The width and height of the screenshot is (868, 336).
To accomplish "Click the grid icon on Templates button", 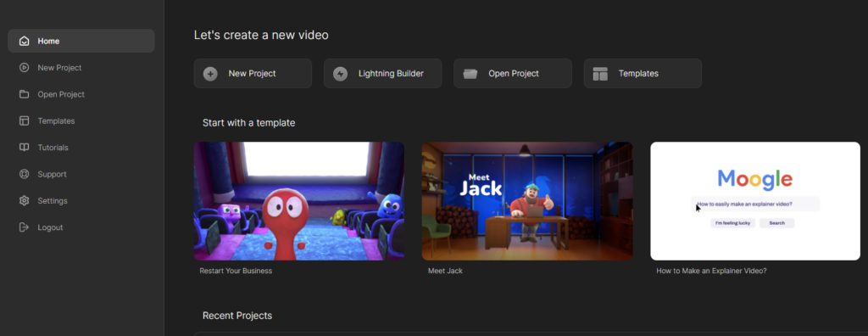I will 600,74.
